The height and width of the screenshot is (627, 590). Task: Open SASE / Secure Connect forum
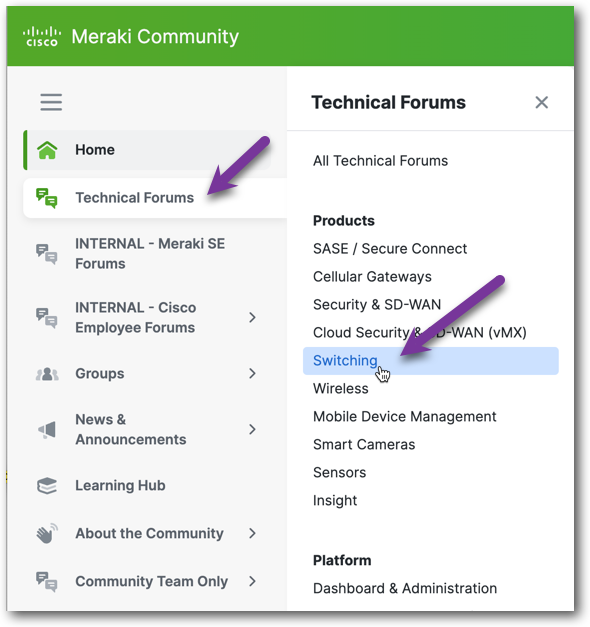pos(390,249)
